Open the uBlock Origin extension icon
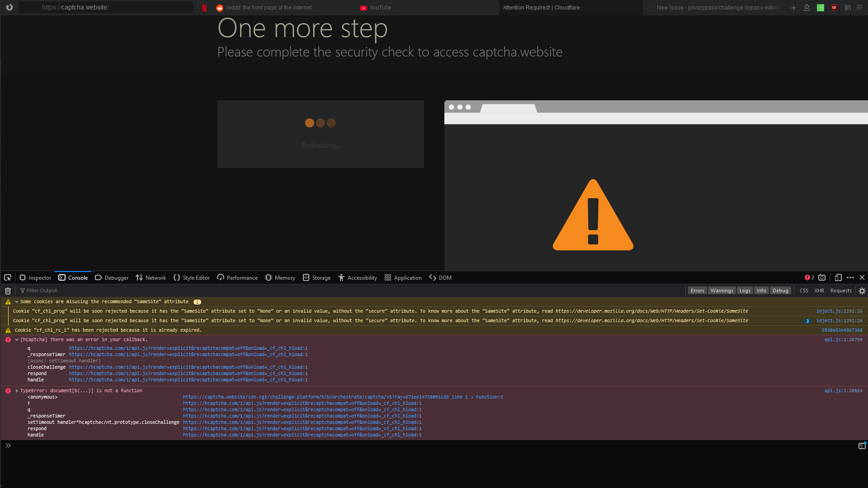The height and width of the screenshot is (488, 868). tap(834, 8)
